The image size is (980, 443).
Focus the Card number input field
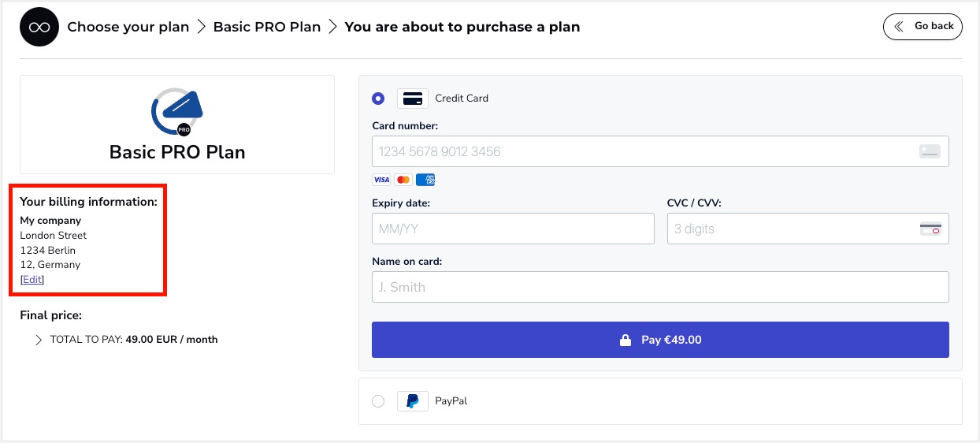660,151
